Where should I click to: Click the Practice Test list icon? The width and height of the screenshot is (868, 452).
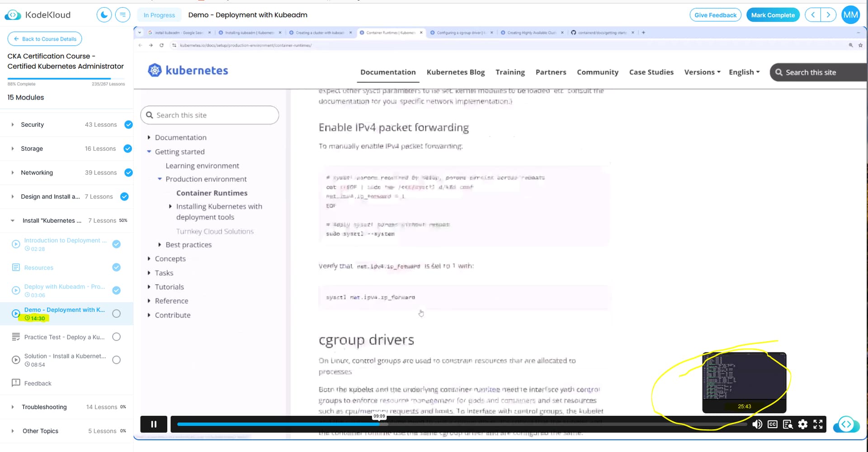pos(16,337)
